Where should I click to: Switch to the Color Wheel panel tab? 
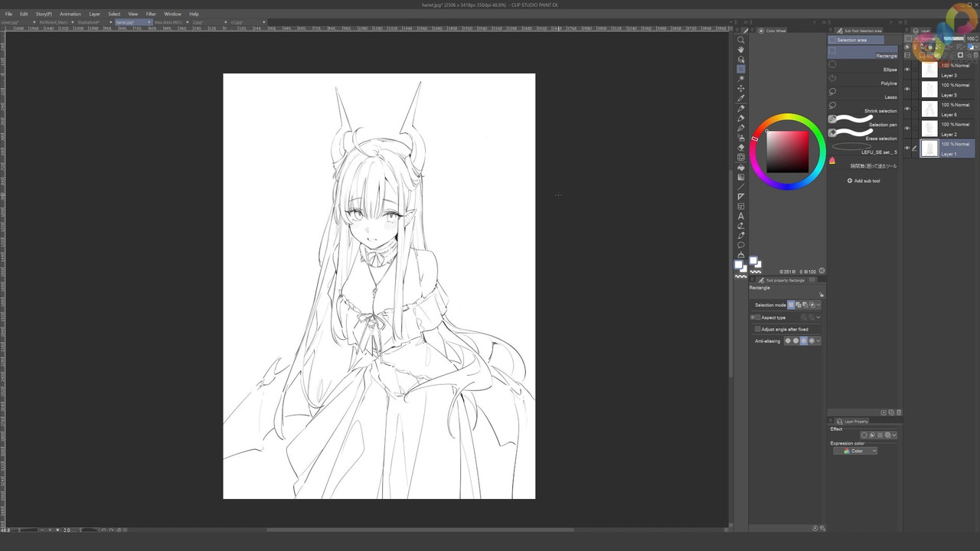pyautogui.click(x=773, y=31)
